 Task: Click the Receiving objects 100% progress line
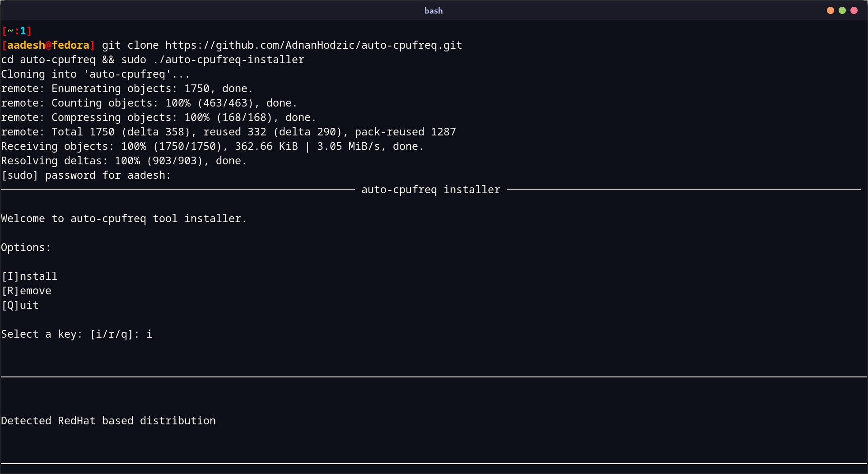pyautogui.click(x=211, y=146)
